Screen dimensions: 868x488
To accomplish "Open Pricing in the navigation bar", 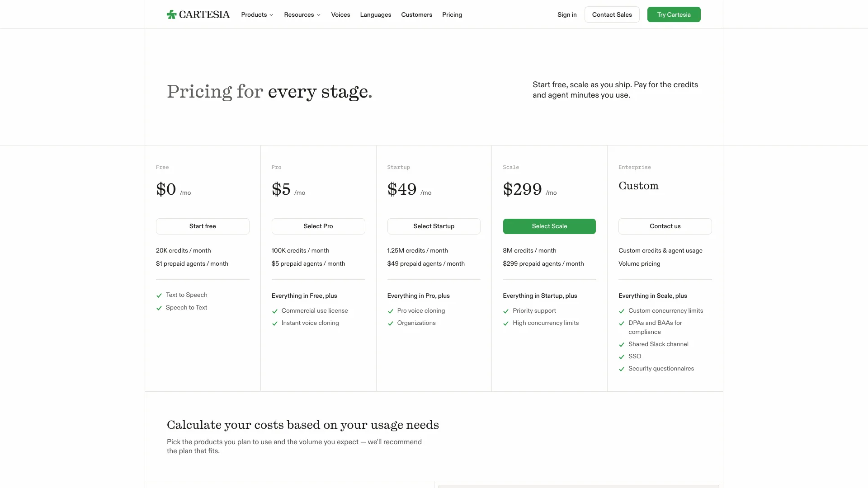I will tap(452, 14).
